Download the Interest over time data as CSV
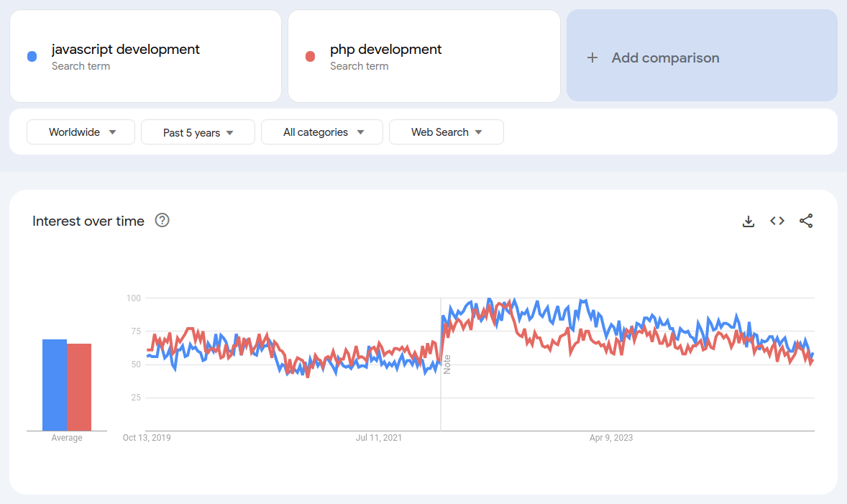Screen dimensions: 847x504 [x=748, y=221]
